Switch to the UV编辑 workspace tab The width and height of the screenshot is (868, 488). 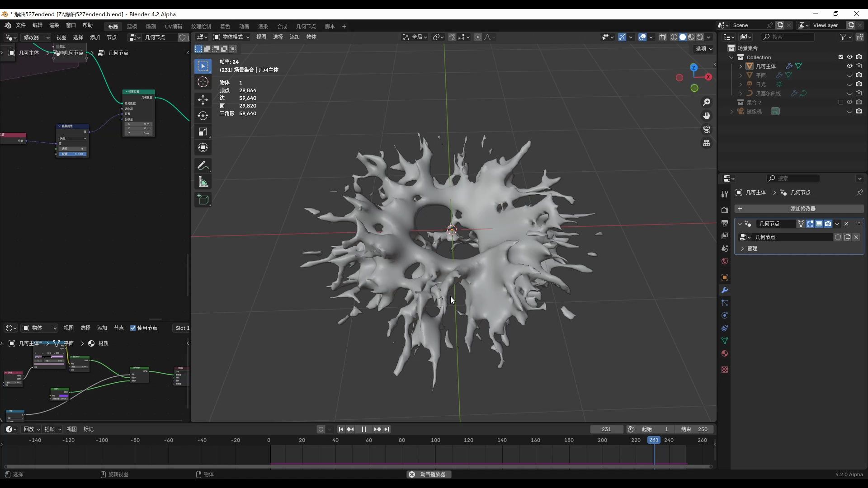[x=174, y=26]
